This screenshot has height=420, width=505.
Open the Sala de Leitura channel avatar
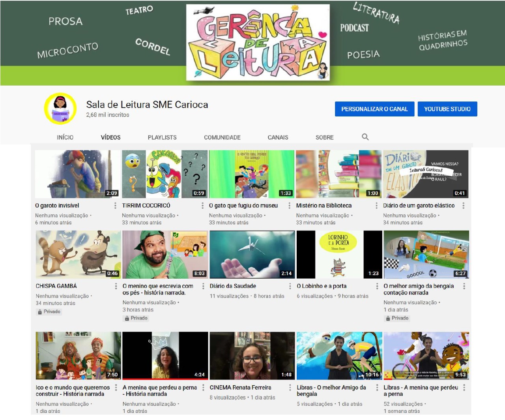(x=60, y=109)
